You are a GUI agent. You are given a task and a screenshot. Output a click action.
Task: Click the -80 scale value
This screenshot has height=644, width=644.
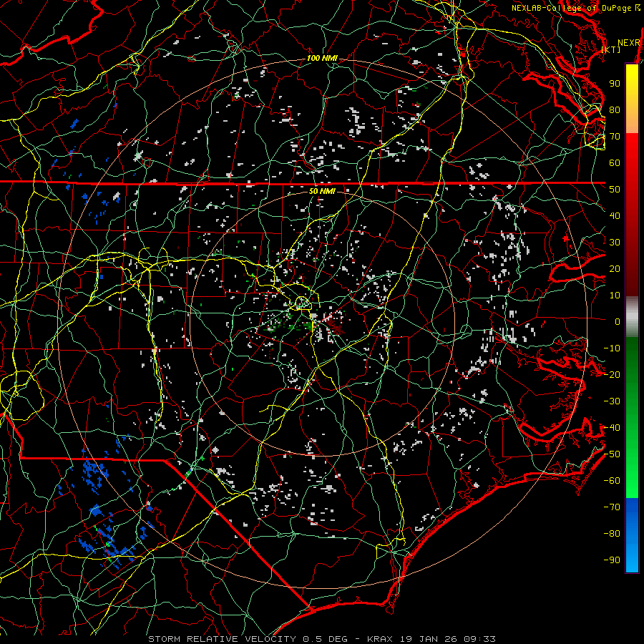(x=612, y=534)
